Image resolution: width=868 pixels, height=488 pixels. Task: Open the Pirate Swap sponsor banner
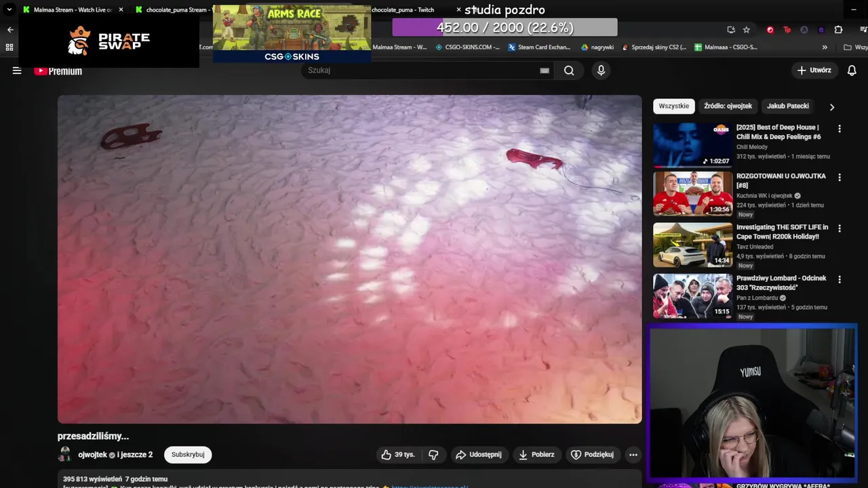(x=108, y=41)
